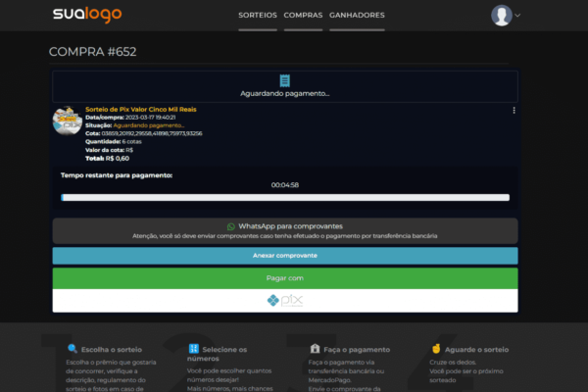Click the WhatsApp icon for comprovantes
This screenshot has height=392, width=588.
coord(231,225)
